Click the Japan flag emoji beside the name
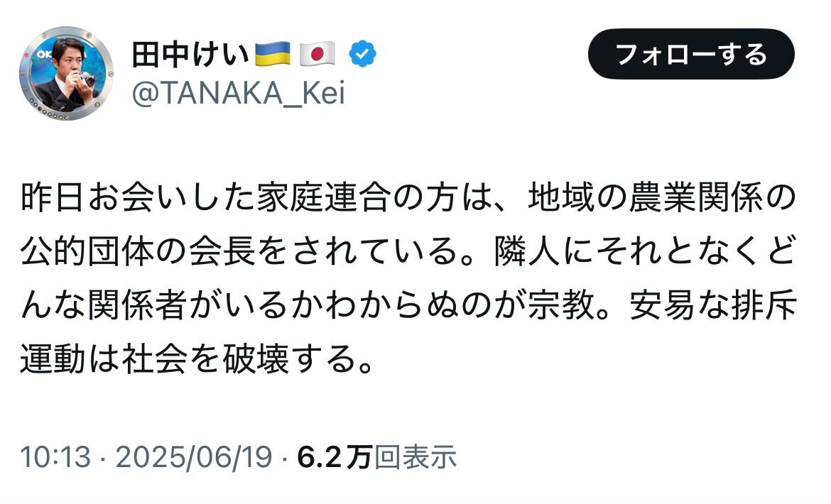The image size is (831, 504). (317, 54)
